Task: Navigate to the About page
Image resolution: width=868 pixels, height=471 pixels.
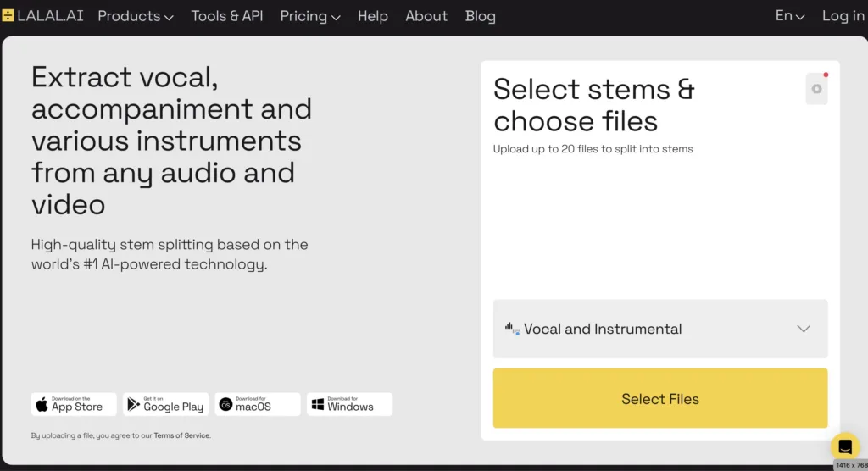Action: [x=426, y=16]
